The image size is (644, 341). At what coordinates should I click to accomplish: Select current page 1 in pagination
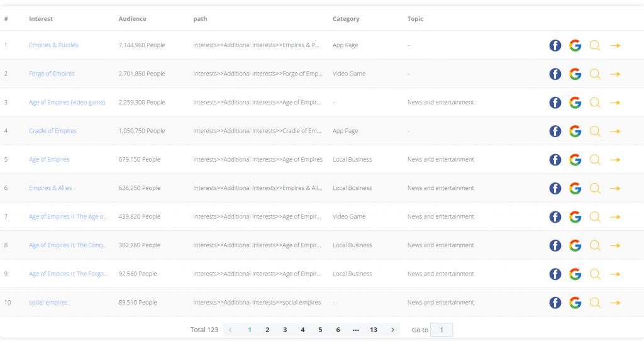pyautogui.click(x=249, y=330)
